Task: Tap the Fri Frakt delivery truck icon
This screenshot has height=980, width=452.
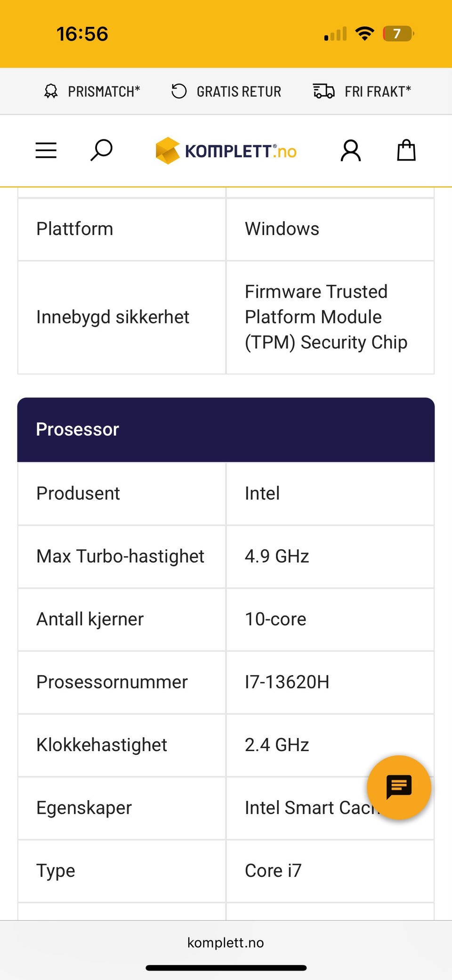Action: 324,91
